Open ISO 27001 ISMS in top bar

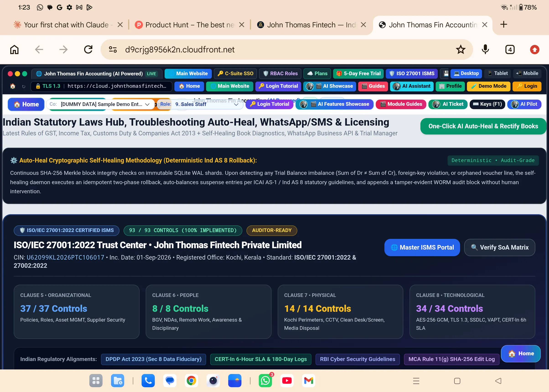[x=412, y=74]
